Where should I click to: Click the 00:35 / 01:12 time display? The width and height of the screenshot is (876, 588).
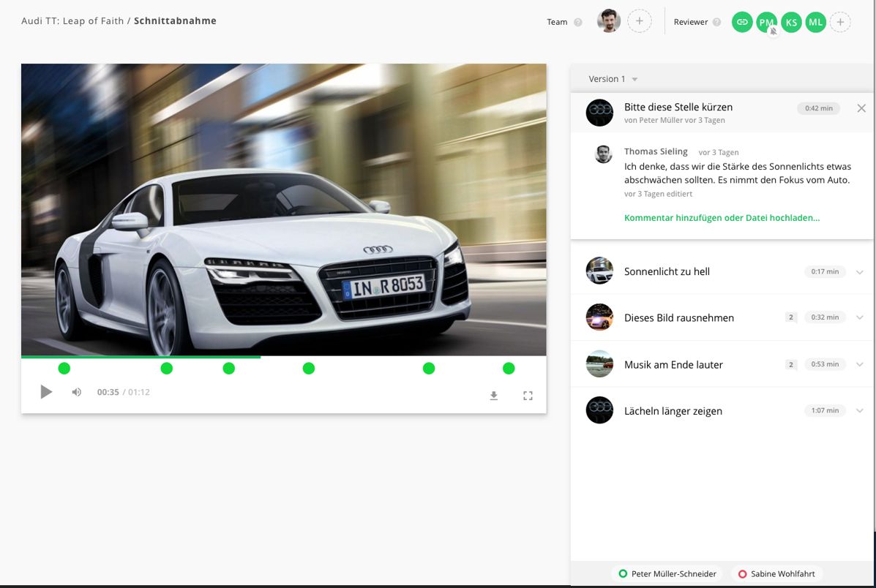[x=124, y=392]
